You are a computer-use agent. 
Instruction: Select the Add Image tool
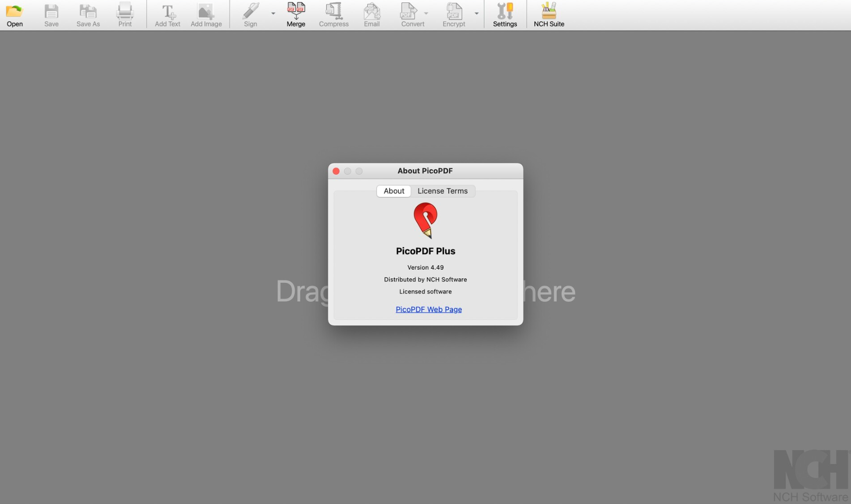[x=206, y=15]
